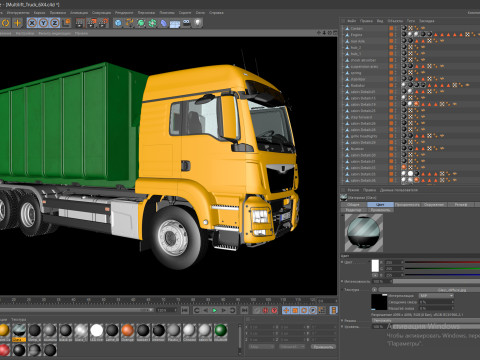The height and width of the screenshot is (360, 480).
Task: Open the MIP interpolation dropdown
Action: coord(436,296)
